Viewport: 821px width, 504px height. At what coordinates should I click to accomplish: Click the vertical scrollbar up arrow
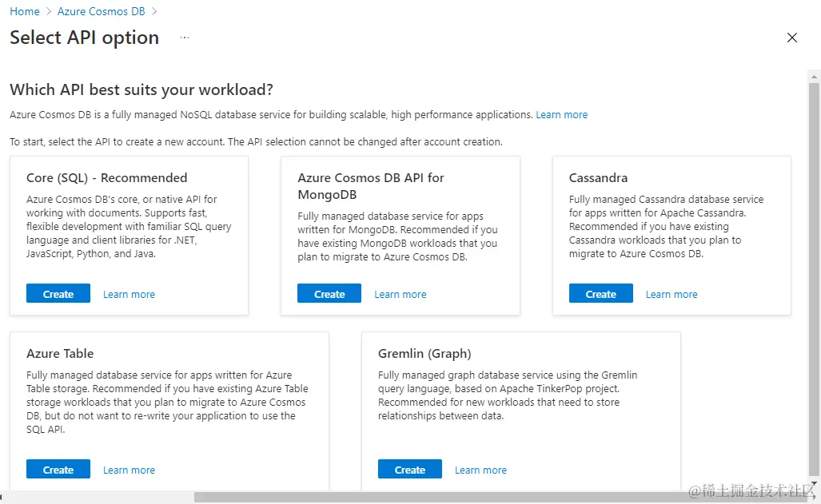(x=814, y=76)
